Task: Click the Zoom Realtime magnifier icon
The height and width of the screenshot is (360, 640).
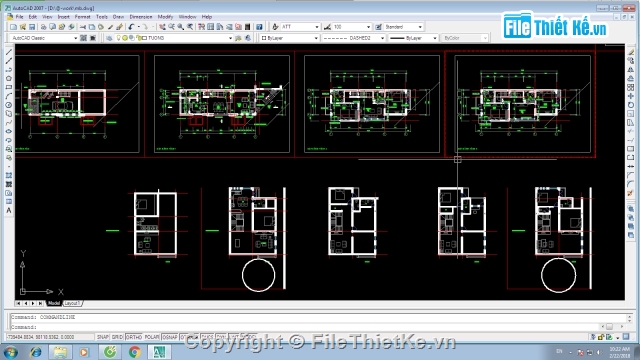Action: (180, 27)
